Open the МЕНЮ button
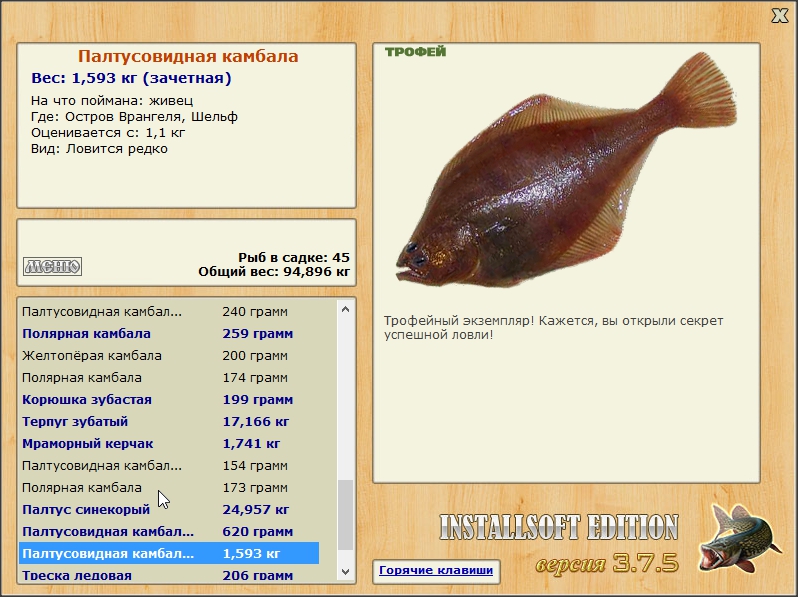This screenshot has height=597, width=798. 52,266
